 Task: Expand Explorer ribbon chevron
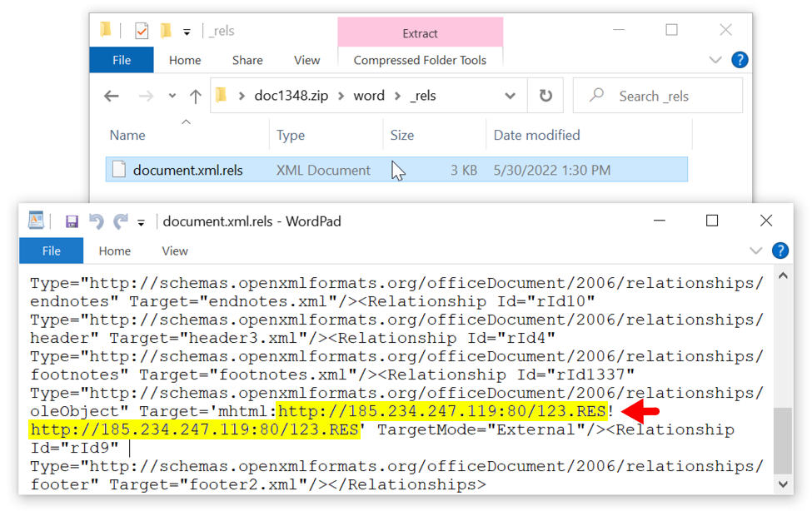(x=715, y=60)
